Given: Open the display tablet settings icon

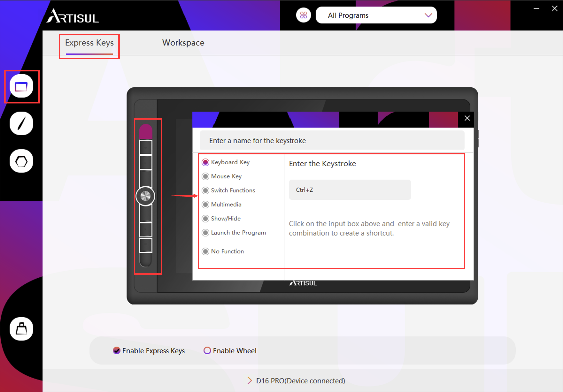Looking at the screenshot, I should (x=21, y=86).
